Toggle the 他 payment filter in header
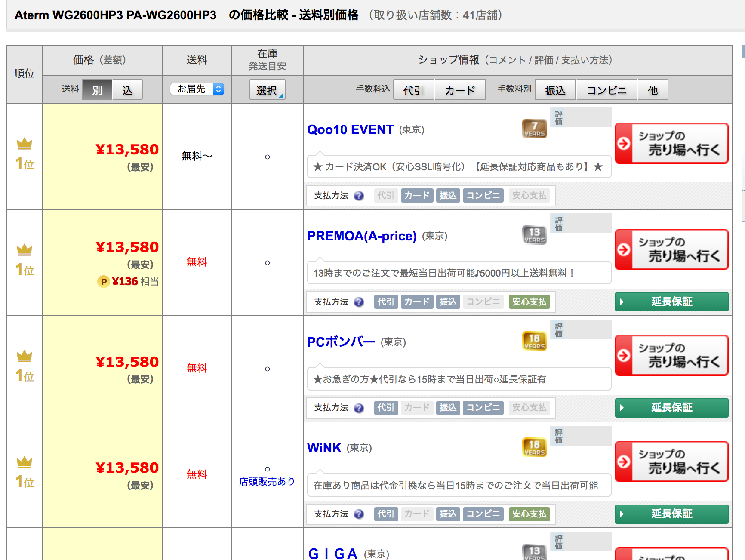Screen dimensions: 745x560 (x=653, y=90)
